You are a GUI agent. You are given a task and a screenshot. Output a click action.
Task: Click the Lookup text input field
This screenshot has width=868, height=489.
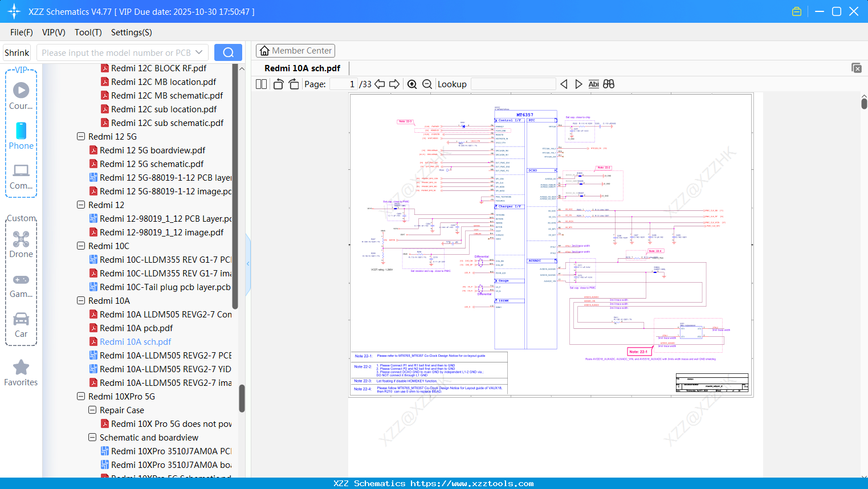(513, 84)
